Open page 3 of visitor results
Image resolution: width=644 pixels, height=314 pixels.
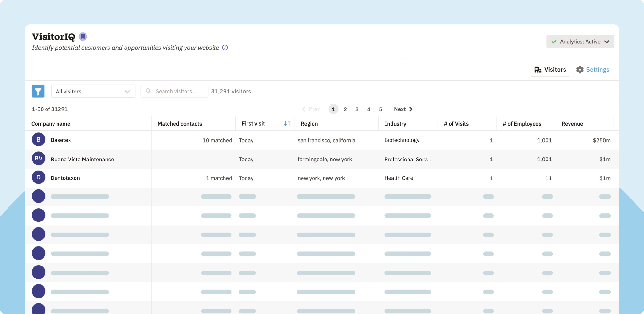pos(357,109)
